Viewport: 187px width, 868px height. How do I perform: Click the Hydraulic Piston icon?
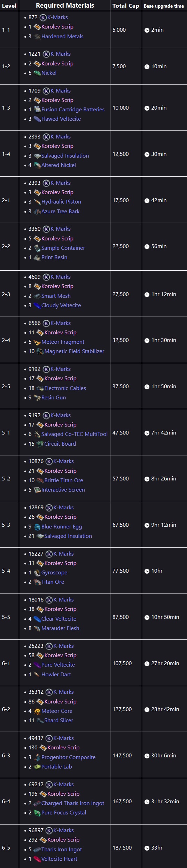coord(37,202)
